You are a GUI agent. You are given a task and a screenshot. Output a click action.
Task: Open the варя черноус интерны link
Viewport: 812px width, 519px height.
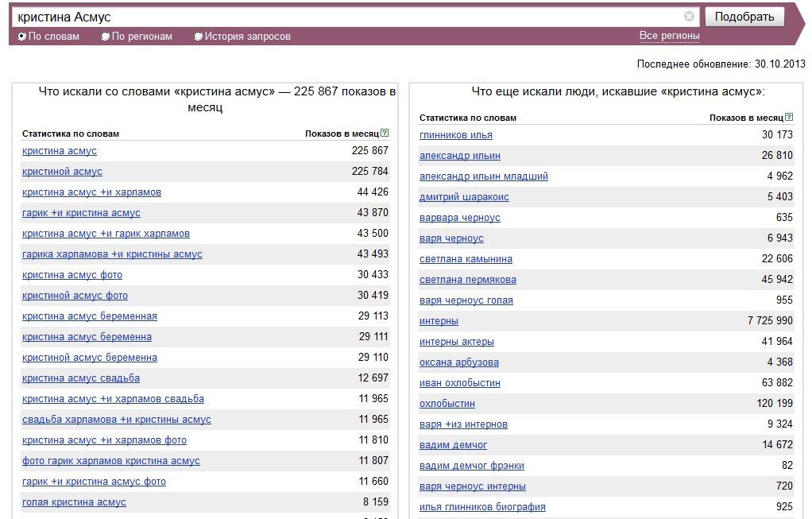(x=472, y=486)
